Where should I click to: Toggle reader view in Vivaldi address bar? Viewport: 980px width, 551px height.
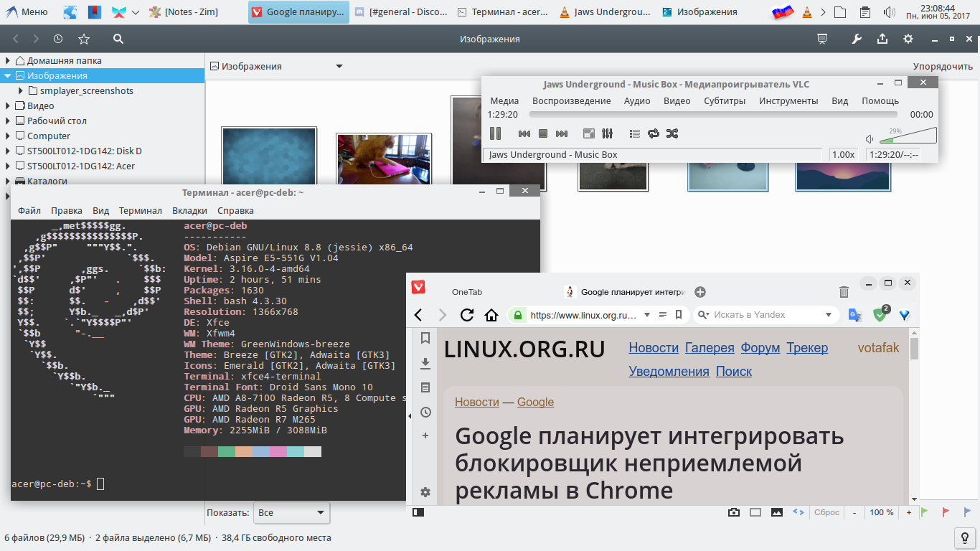(663, 315)
